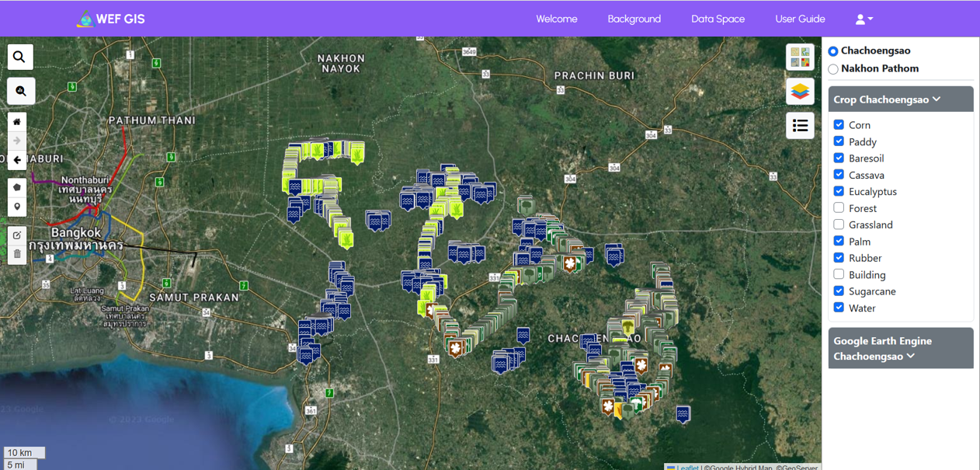Click the Leaflet attribution link
The image size is (980, 470).
[x=687, y=467]
